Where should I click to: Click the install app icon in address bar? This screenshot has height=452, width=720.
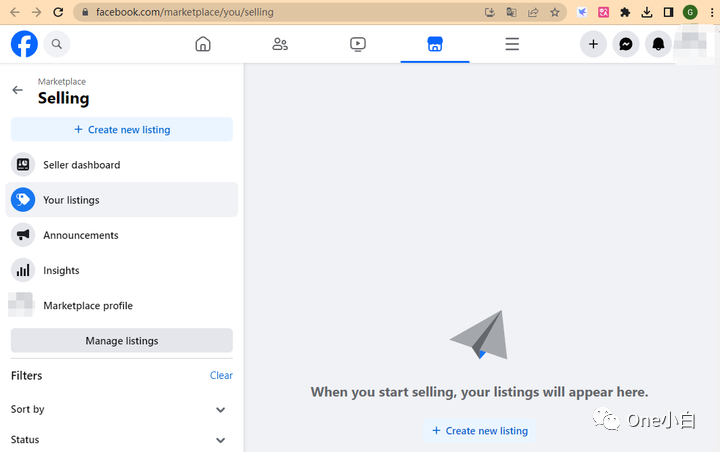(x=490, y=12)
